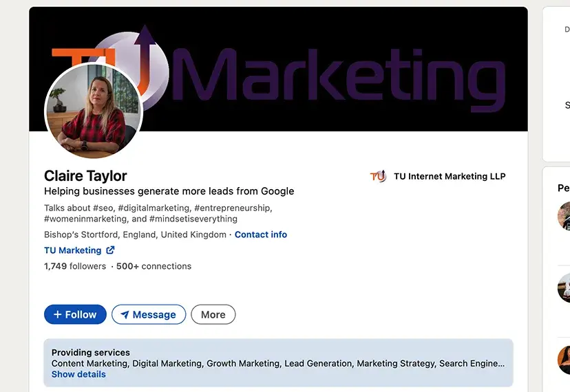
Task: Select the 'Helping businesses generate more leads' headline
Action: click(169, 191)
